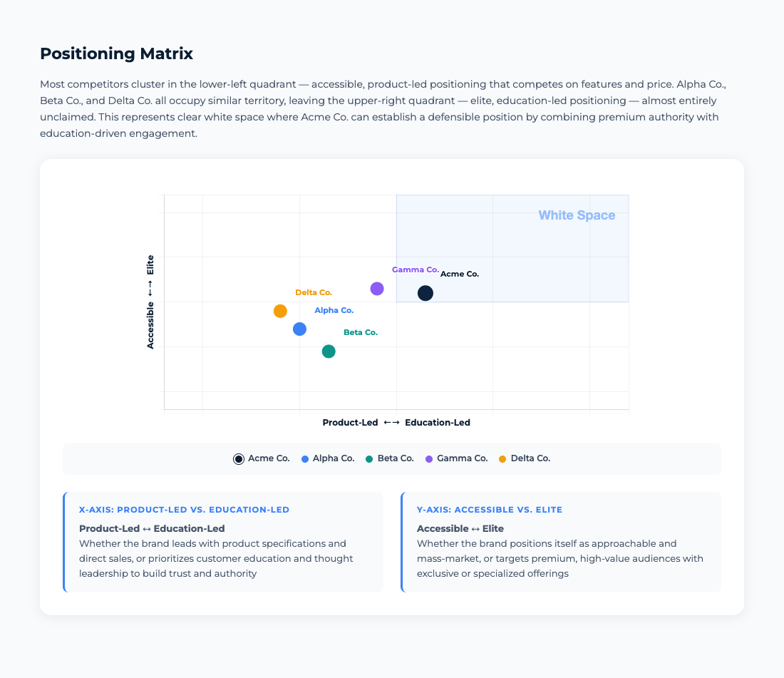This screenshot has height=678, width=784.
Task: Toggle Gamma Co. legend entry
Action: [456, 458]
